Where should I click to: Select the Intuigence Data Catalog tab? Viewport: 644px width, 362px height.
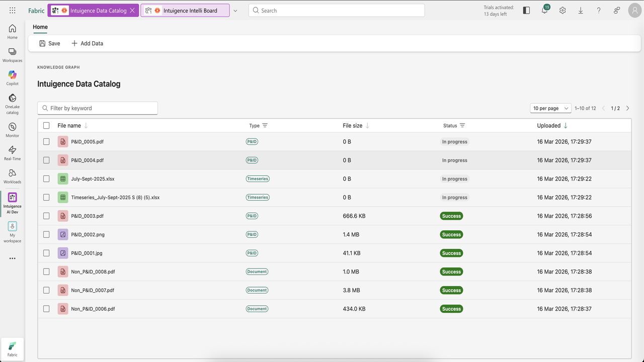pos(93,11)
